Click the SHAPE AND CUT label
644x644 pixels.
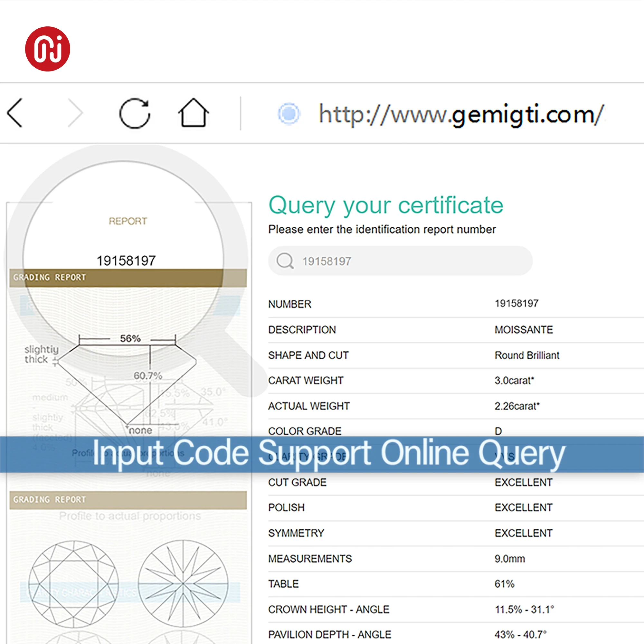(x=308, y=355)
